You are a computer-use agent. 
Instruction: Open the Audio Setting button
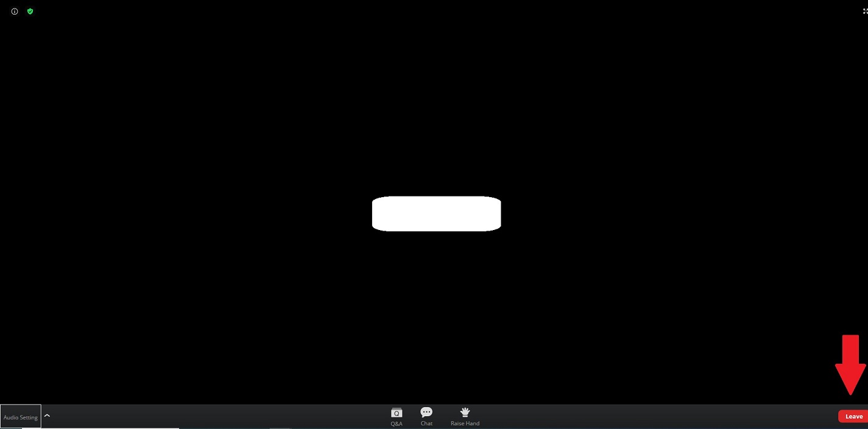click(x=21, y=417)
